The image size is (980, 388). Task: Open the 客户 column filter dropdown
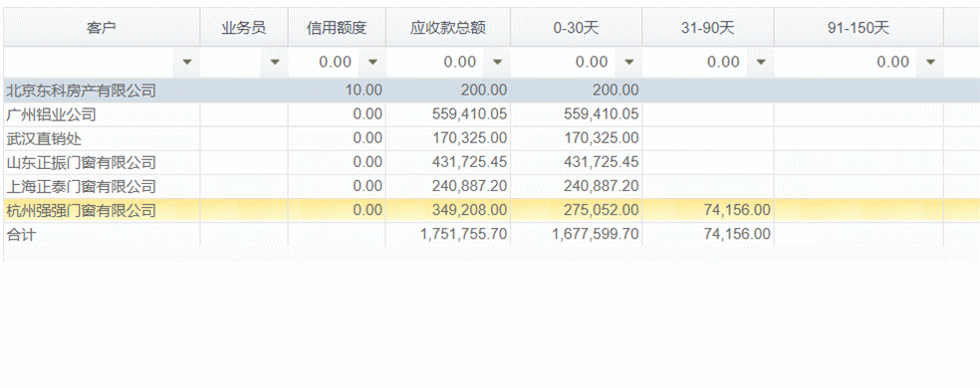coord(186,62)
